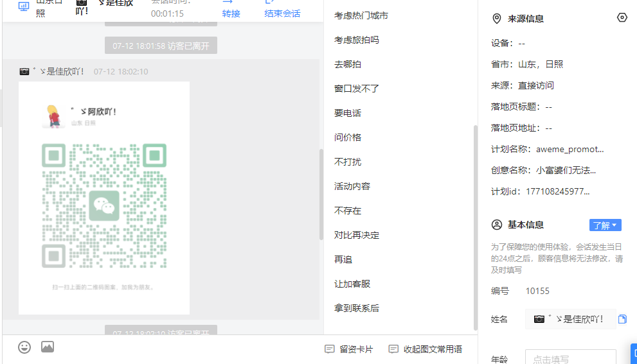Click message timestamp 07-12 18:02:10
637x364 pixels.
coord(121,72)
